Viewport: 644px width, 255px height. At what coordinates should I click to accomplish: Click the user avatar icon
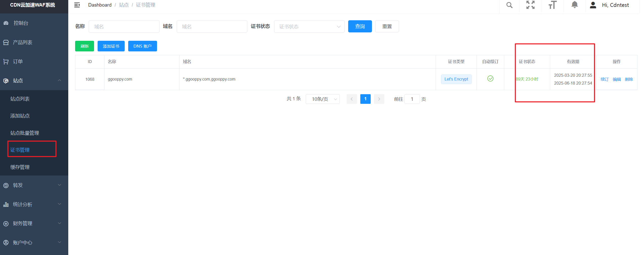pos(593,5)
